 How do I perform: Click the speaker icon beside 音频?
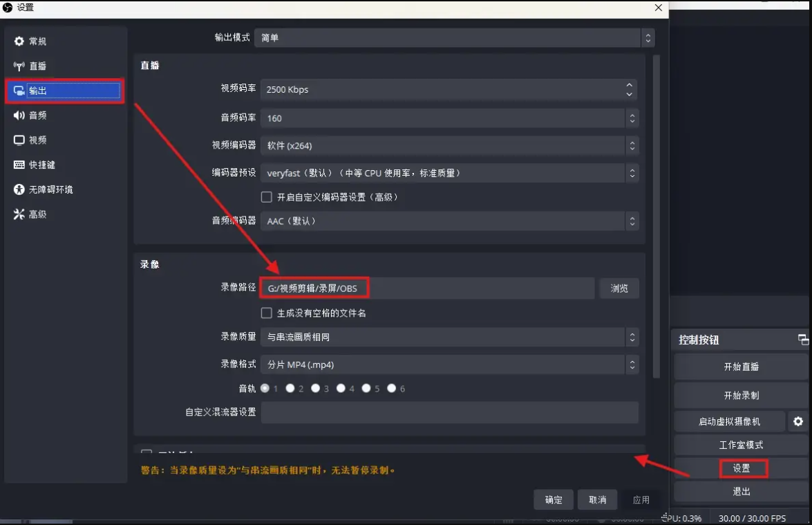pos(19,115)
